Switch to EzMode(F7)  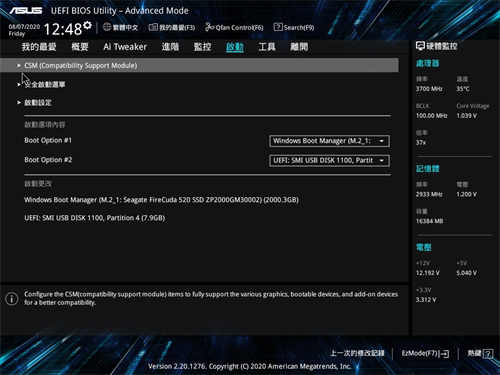(425, 353)
